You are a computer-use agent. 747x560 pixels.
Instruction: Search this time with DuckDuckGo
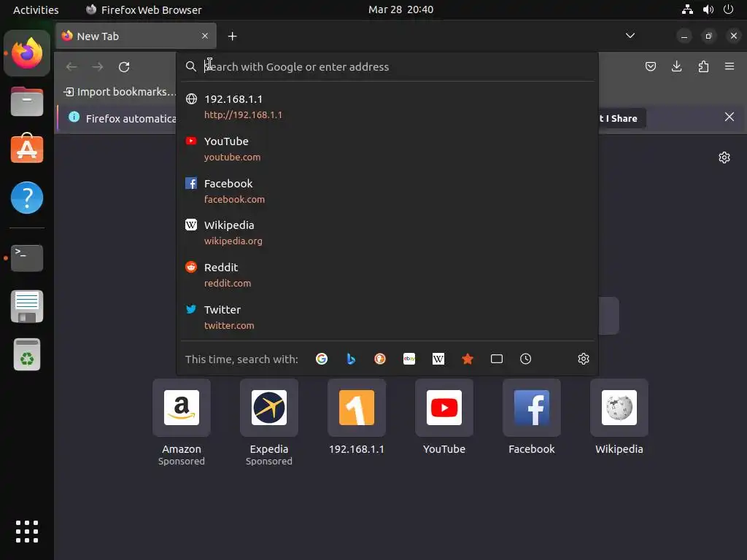point(379,359)
